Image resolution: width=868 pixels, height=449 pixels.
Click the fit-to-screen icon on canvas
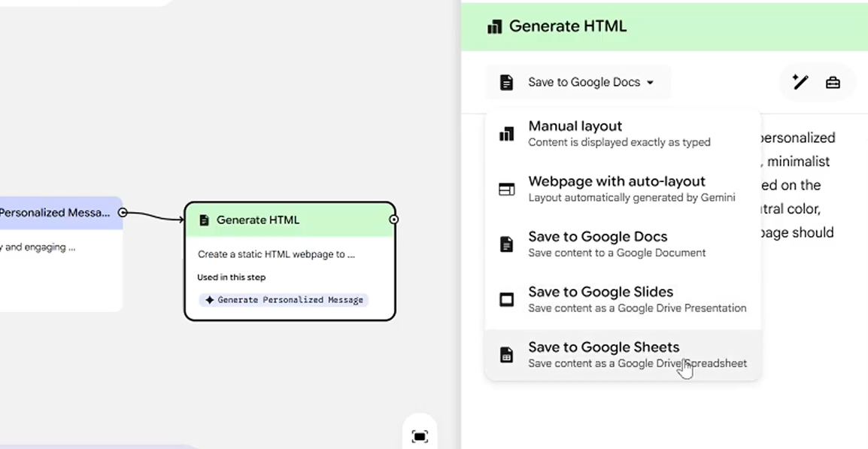tap(420, 436)
